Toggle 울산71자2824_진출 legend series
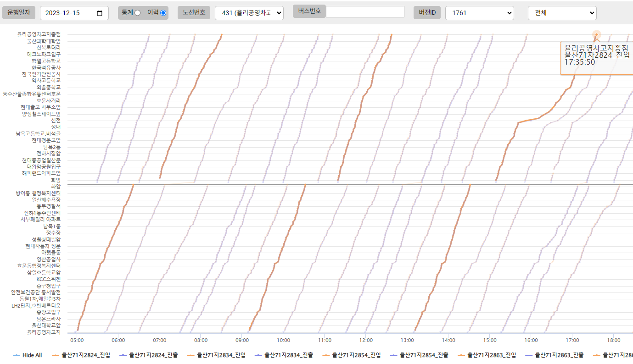 (123, 355)
